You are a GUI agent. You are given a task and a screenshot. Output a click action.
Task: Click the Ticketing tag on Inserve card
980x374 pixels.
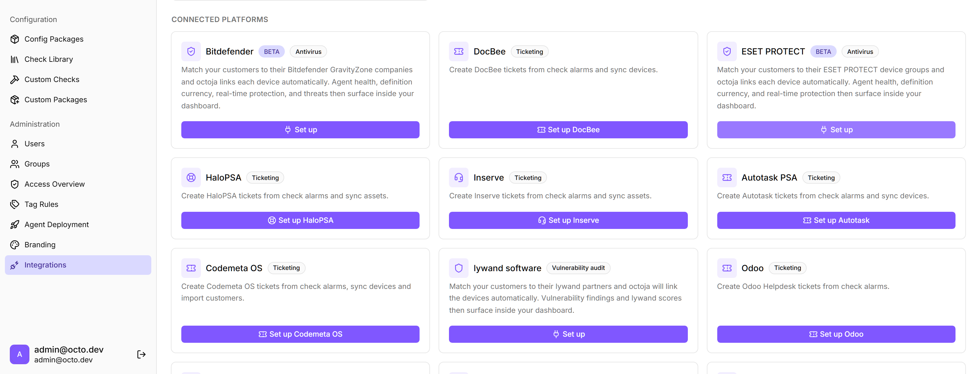[x=528, y=178]
